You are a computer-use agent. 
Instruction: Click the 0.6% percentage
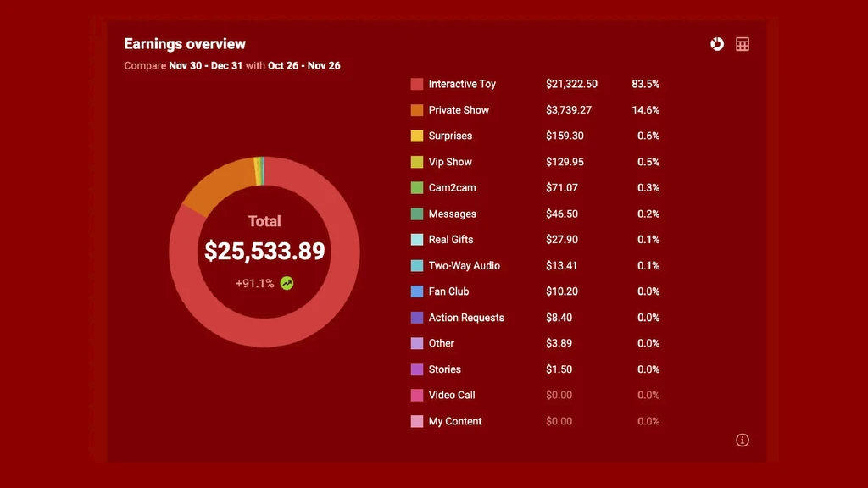click(648, 136)
